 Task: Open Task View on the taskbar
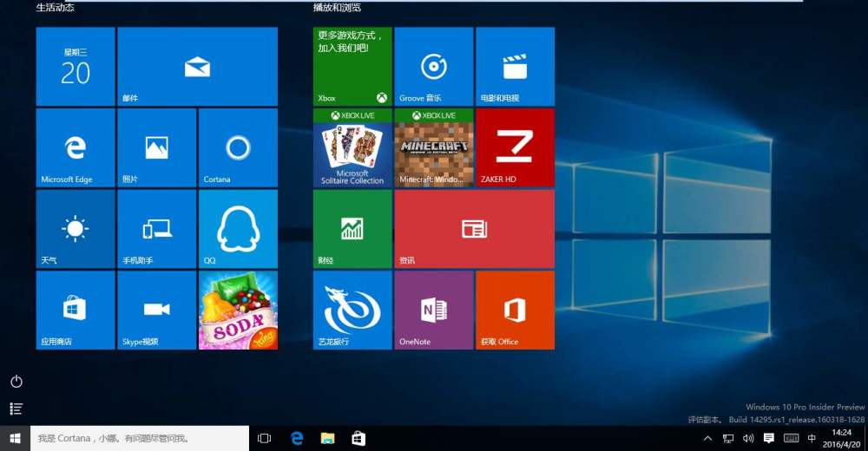coord(265,438)
